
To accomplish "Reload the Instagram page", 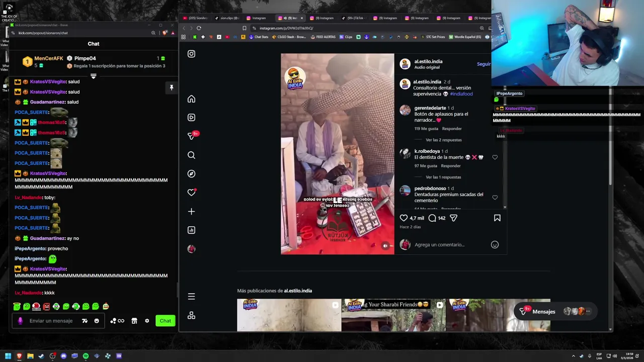I will point(199,28).
